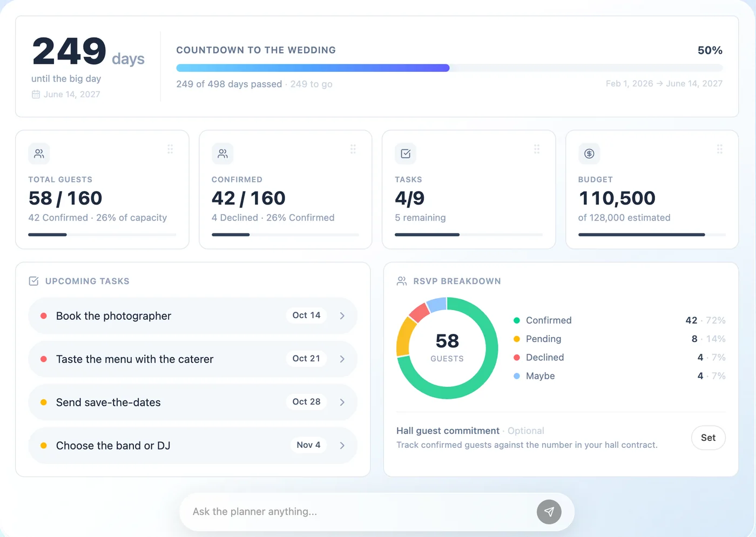Click the Upcoming Tasks header checkbox icon

[x=33, y=281]
